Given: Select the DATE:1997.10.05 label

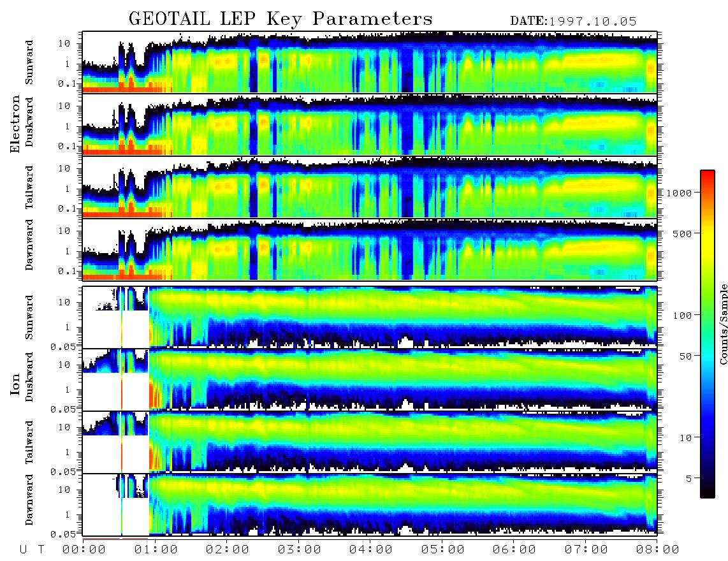Looking at the screenshot, I should pyautogui.click(x=573, y=21).
